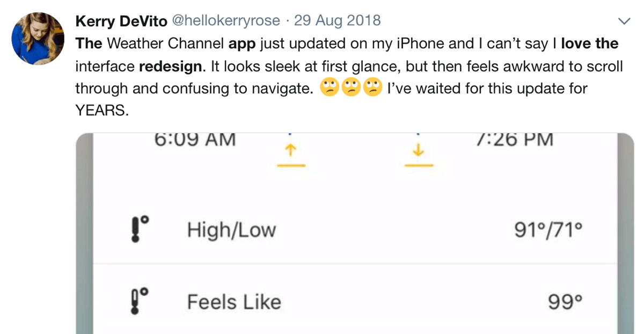Viewport: 644px width, 334px height.
Task: Click the bold word "redesign" in tweet
Action: pyautogui.click(x=172, y=67)
